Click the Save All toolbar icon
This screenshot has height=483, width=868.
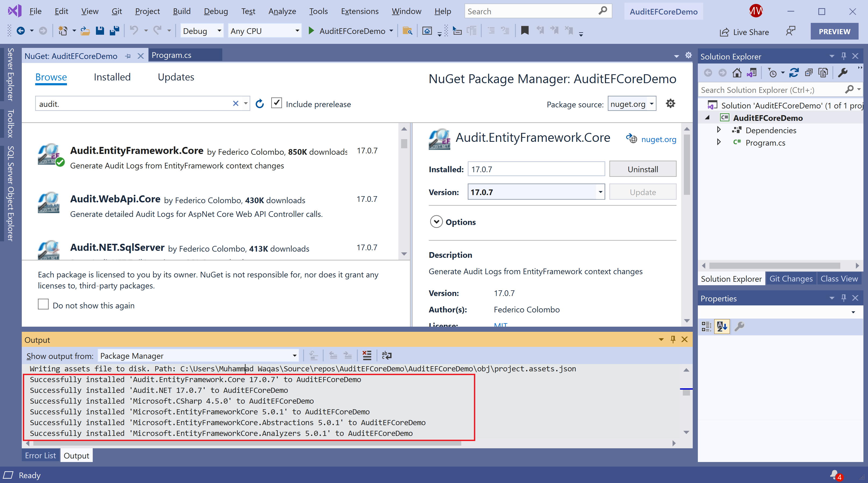click(115, 31)
